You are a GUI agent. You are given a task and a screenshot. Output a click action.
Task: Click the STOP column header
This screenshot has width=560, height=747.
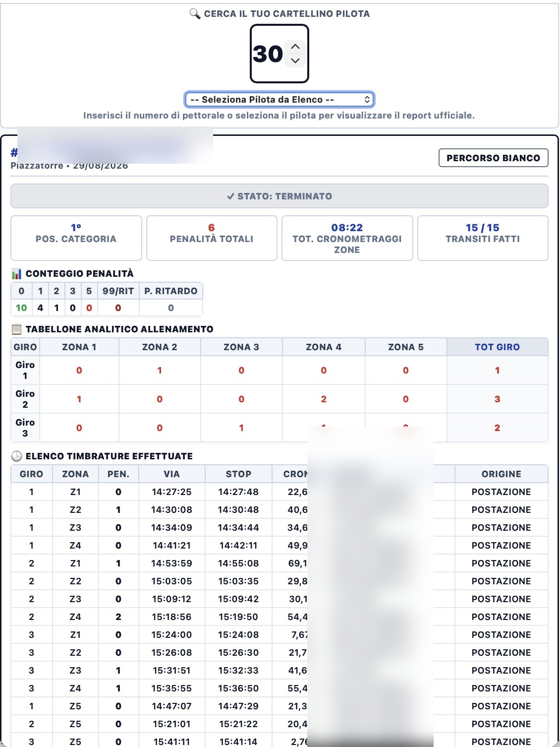[239, 474]
